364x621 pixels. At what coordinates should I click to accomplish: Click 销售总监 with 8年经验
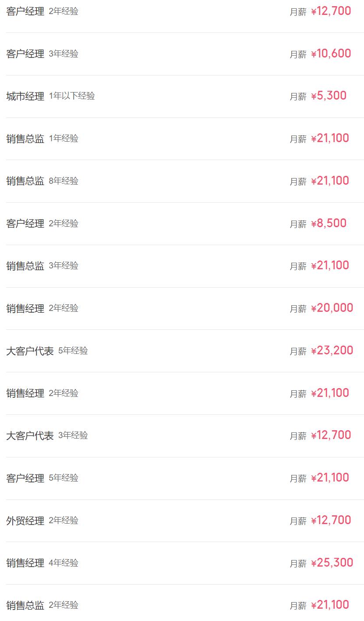pyautogui.click(x=25, y=181)
